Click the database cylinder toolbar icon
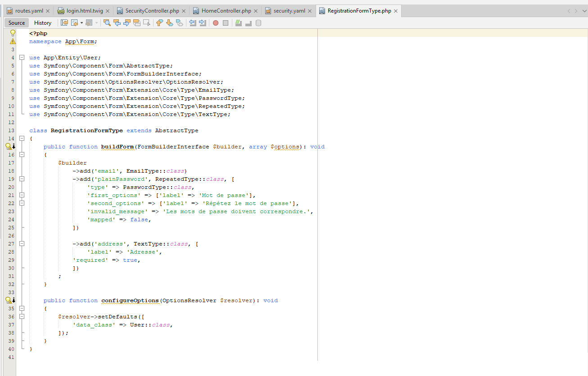This screenshot has height=376, width=588. click(258, 23)
